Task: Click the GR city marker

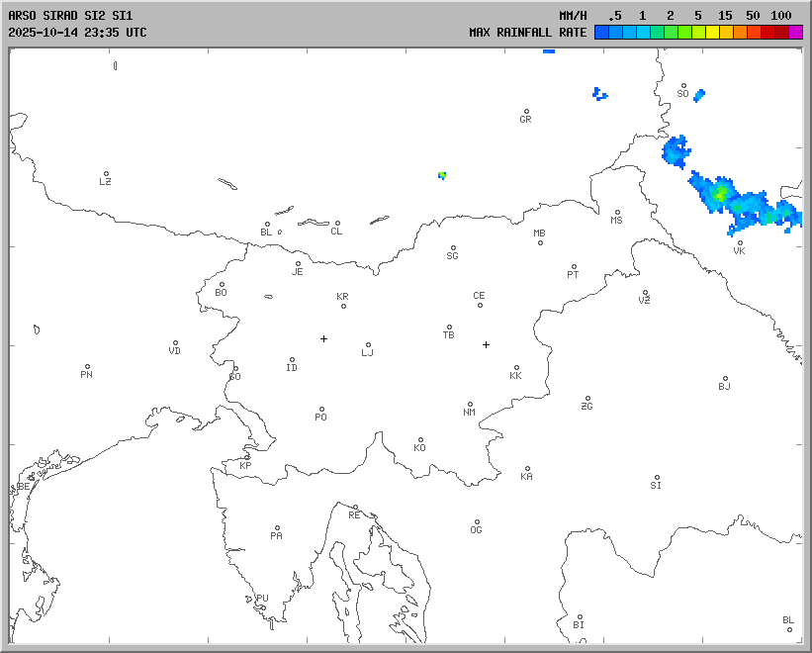Action: pos(526,112)
